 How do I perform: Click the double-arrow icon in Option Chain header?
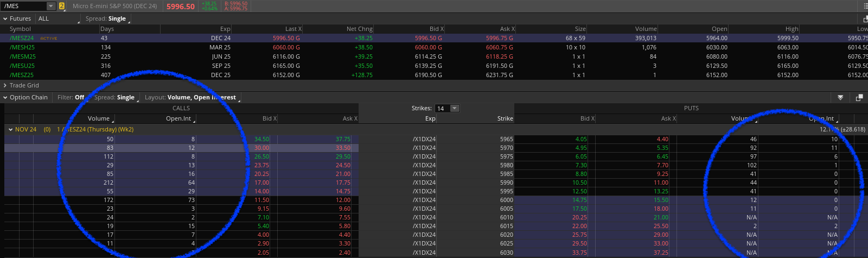pyautogui.click(x=840, y=98)
